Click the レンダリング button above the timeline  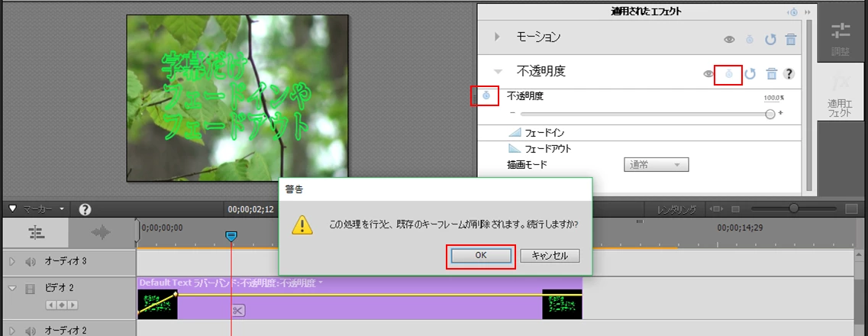[677, 209]
